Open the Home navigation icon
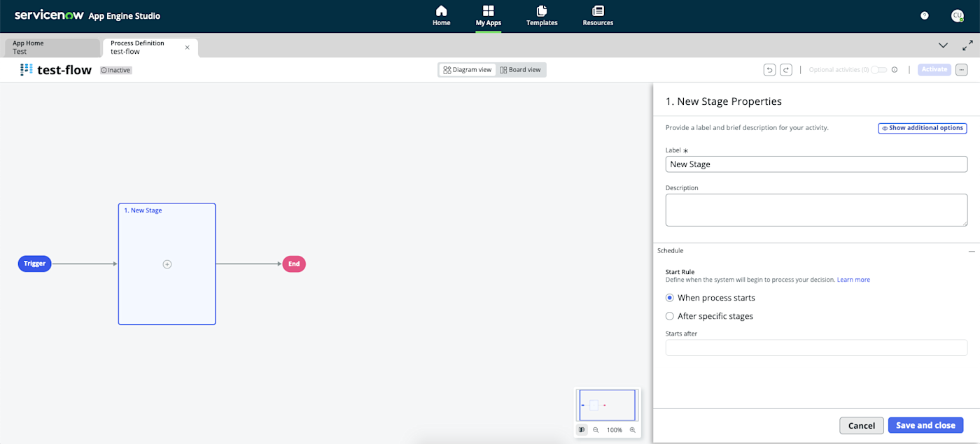This screenshot has height=444, width=980. (x=441, y=15)
